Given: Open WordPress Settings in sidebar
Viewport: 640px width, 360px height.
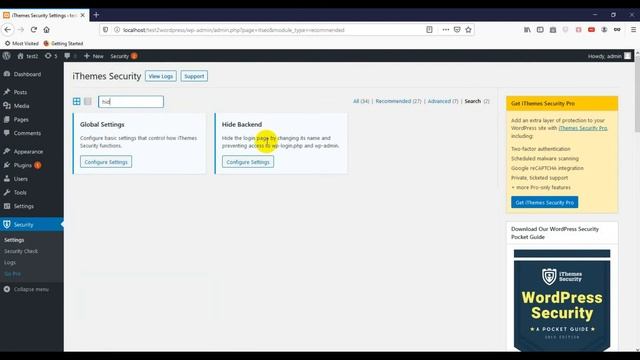Looking at the screenshot, I should click(24, 206).
